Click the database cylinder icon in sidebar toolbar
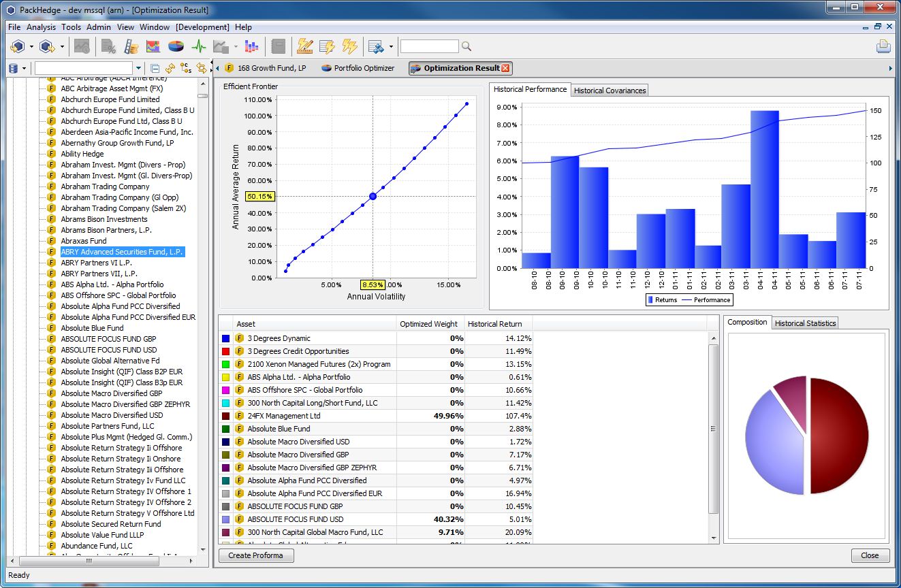The height and width of the screenshot is (588, 901). pyautogui.click(x=14, y=68)
